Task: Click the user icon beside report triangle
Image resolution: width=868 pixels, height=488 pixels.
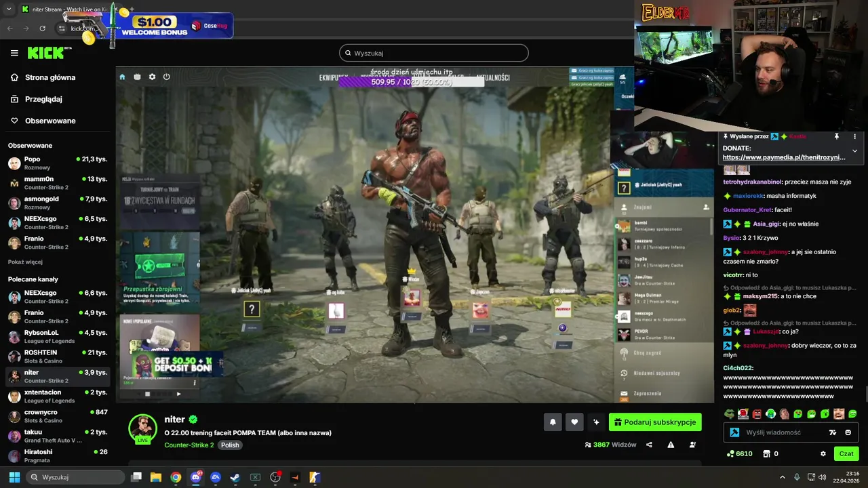Action: tap(692, 445)
